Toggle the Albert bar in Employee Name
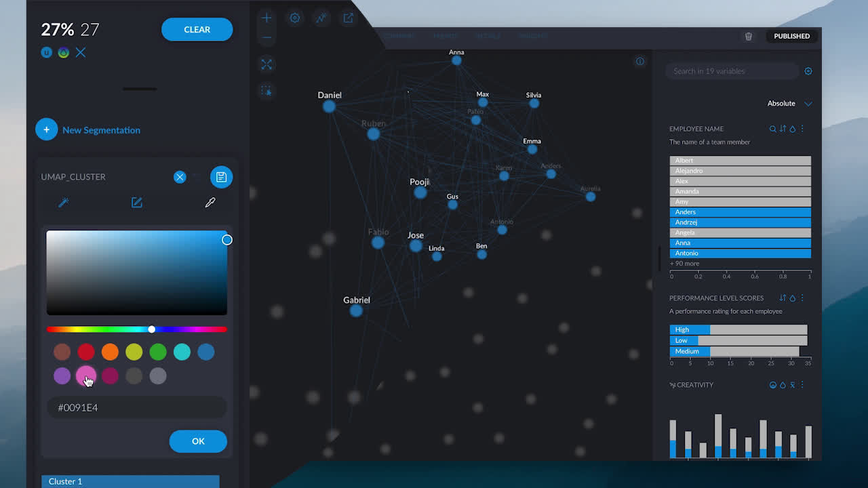868x488 pixels. [740, 161]
